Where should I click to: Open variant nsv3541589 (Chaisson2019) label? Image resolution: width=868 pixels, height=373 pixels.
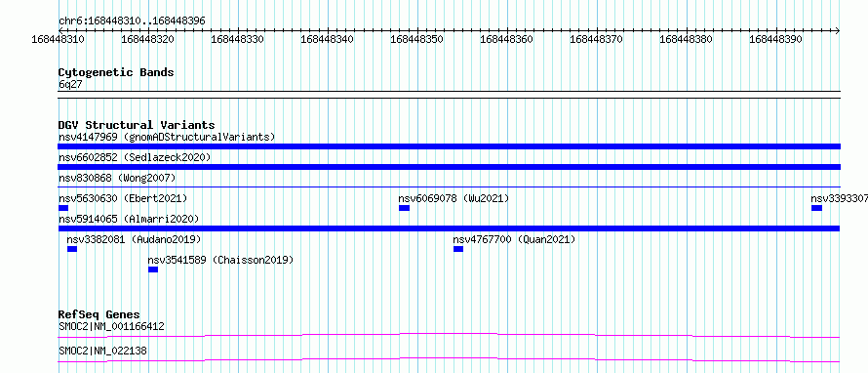click(x=220, y=260)
